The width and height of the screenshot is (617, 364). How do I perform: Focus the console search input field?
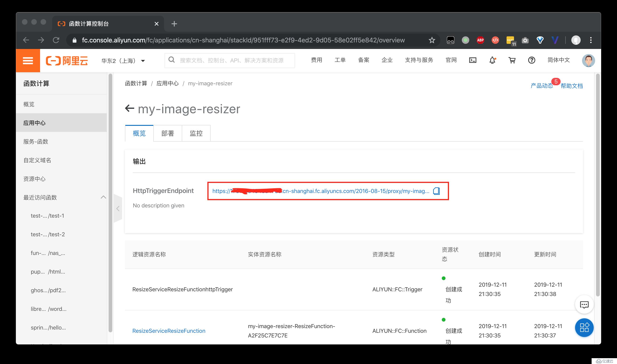point(230,60)
